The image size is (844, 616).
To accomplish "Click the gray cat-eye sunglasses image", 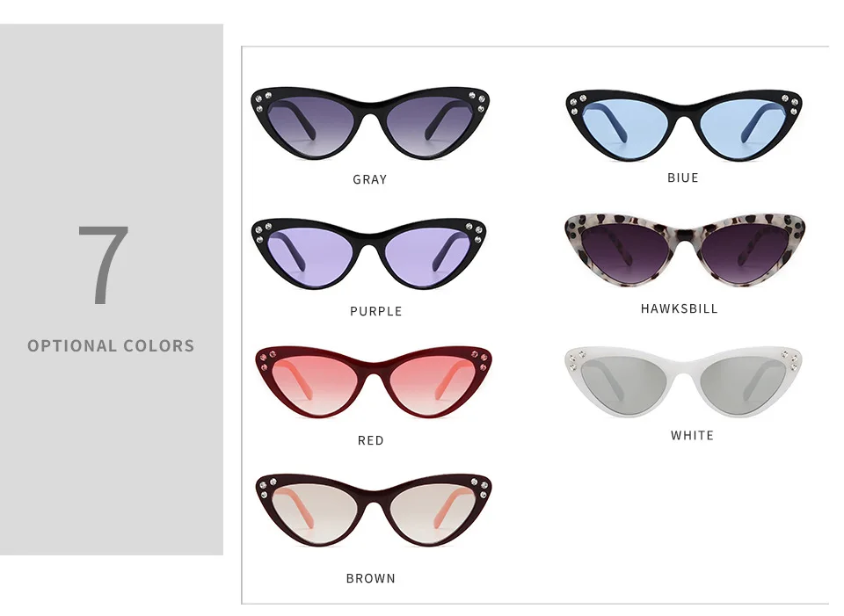I will 370,123.
